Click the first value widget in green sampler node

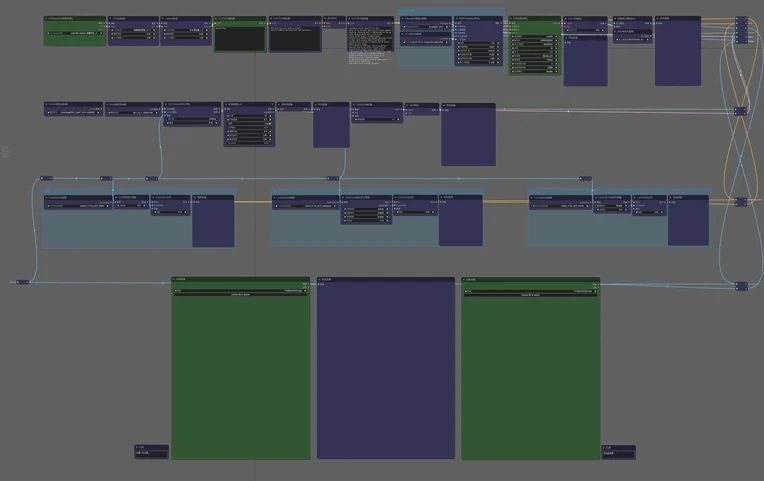(x=534, y=36)
